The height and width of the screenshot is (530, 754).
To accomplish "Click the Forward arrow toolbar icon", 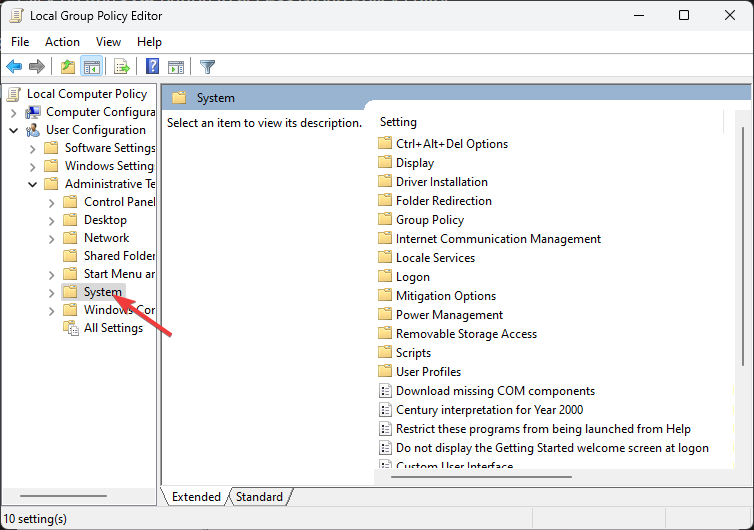I will tap(37, 66).
